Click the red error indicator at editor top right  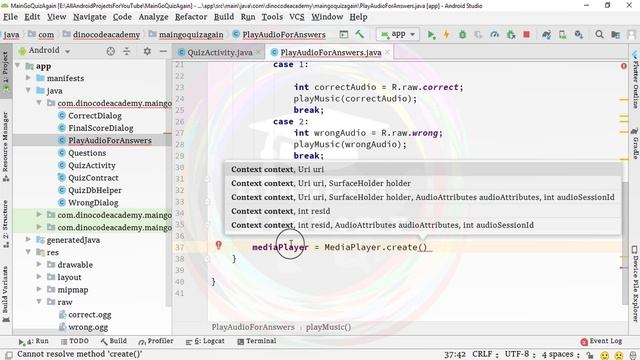point(624,66)
